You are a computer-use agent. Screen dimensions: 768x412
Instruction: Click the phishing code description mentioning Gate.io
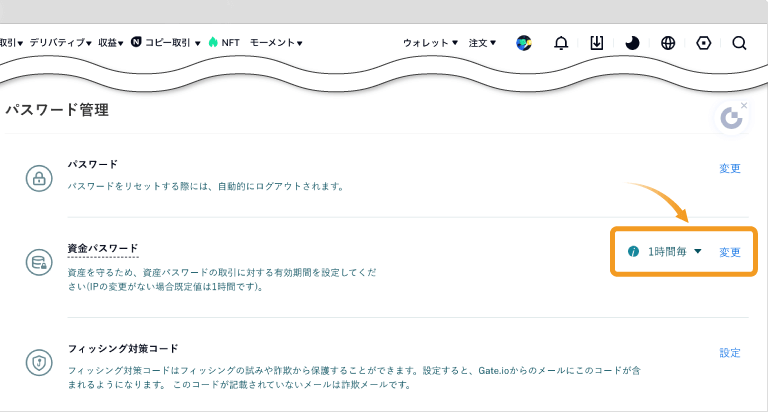pyautogui.click(x=354, y=377)
